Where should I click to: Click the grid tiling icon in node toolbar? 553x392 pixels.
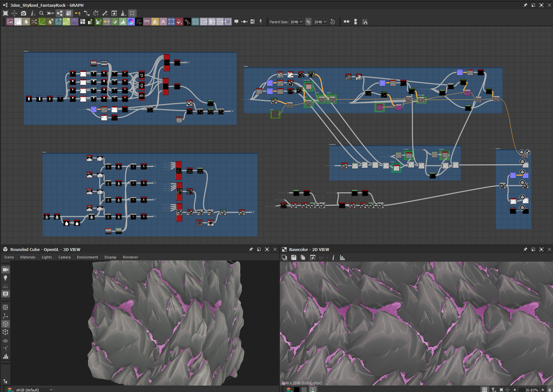click(x=82, y=22)
